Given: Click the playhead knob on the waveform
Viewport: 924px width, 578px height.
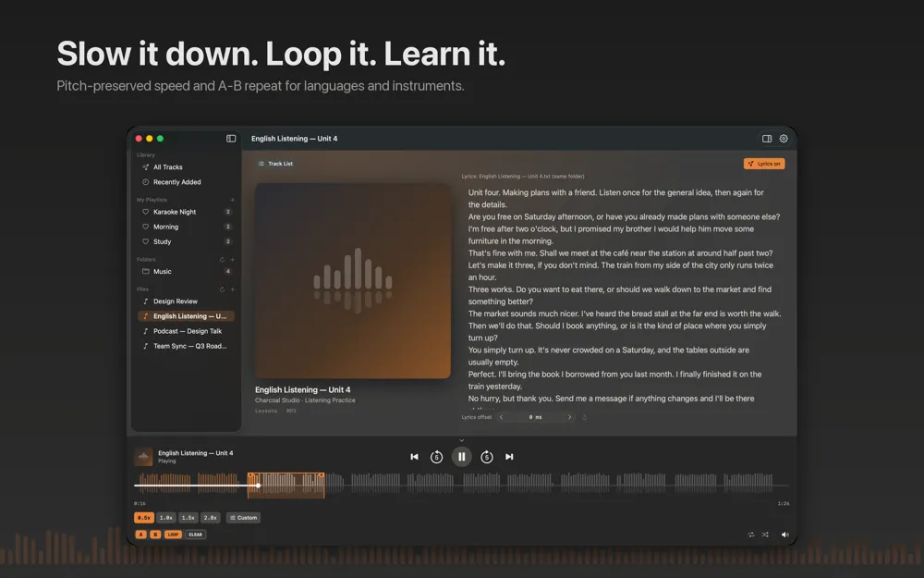Looking at the screenshot, I should pos(258,486).
